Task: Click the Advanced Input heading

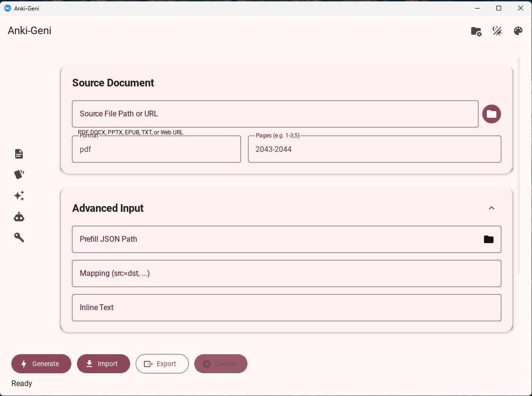Action: (108, 208)
